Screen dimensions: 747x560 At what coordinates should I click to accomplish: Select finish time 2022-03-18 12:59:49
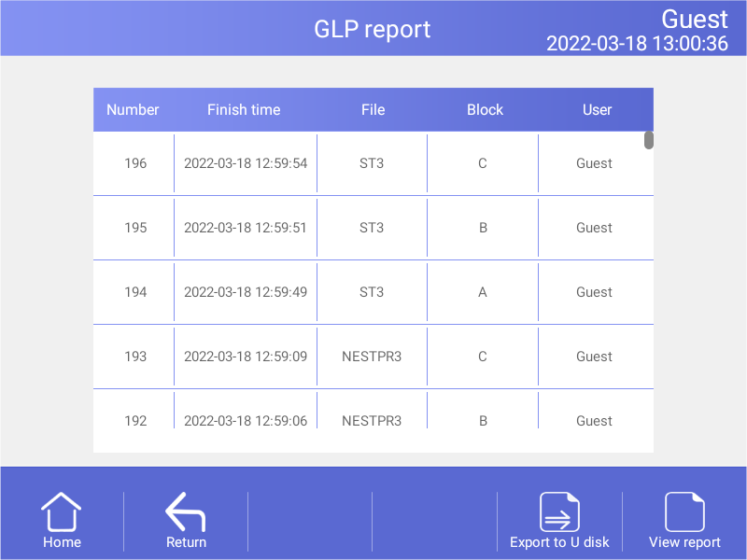(x=246, y=292)
